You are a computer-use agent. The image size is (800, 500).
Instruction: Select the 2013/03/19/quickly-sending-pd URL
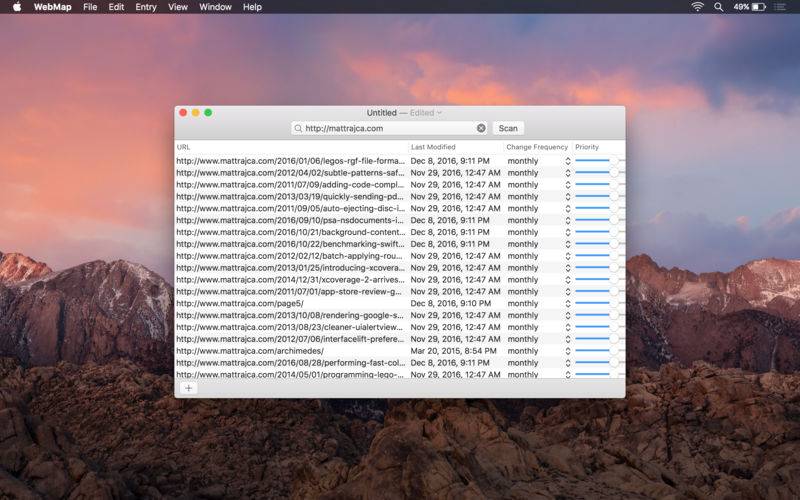[290, 196]
